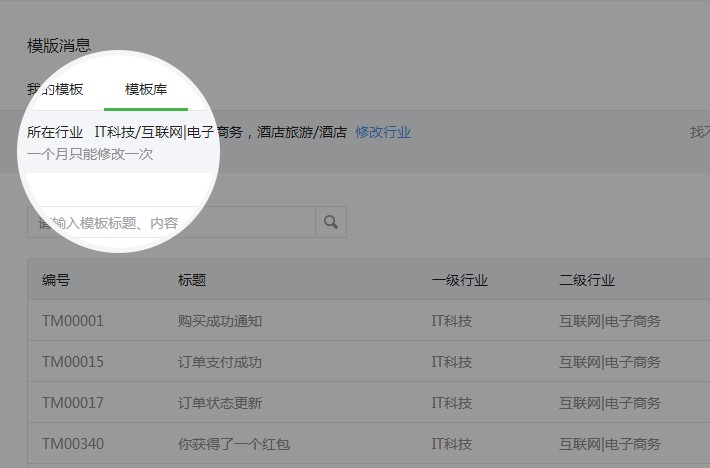The height and width of the screenshot is (468, 710).
Task: Select the 订单状态更新 template title
Action: point(220,403)
